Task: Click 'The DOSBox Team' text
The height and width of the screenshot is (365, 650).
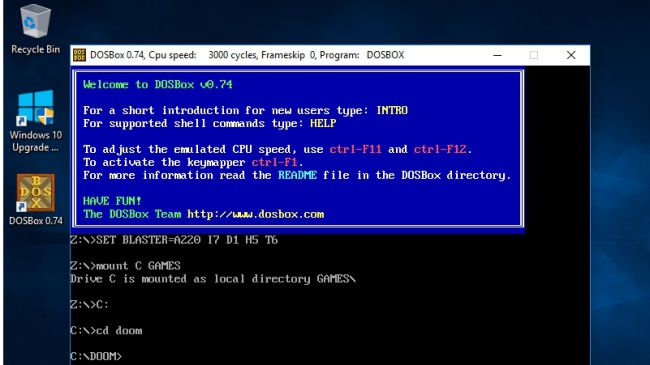Action: click(132, 214)
